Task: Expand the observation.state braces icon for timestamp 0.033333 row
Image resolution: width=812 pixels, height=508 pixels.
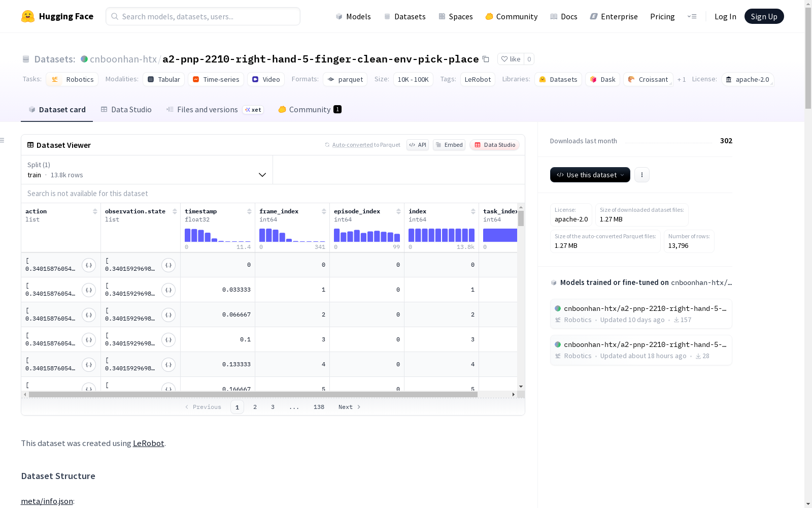Action: click(168, 290)
